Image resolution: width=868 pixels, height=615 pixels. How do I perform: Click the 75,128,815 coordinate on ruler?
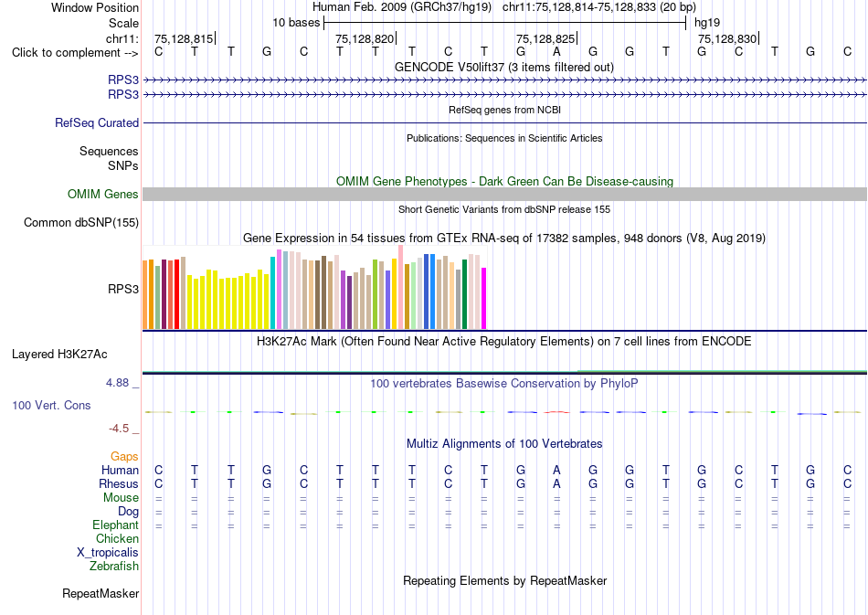pos(184,38)
